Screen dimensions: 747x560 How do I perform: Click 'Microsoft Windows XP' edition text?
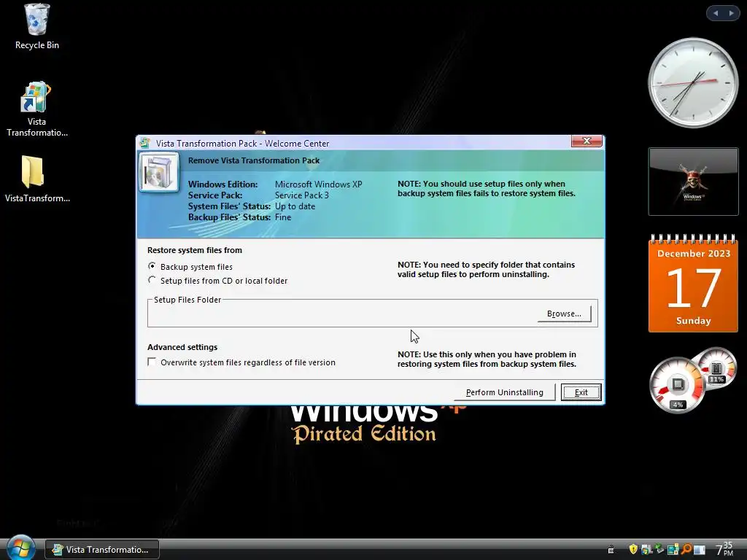click(318, 184)
